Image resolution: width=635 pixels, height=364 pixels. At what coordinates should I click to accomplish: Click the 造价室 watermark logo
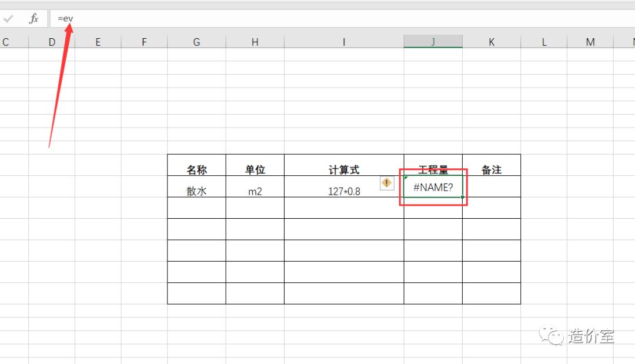point(579,335)
